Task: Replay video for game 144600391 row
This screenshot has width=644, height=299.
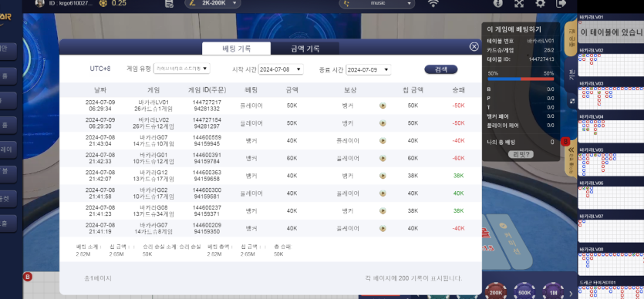Action: pyautogui.click(x=383, y=158)
